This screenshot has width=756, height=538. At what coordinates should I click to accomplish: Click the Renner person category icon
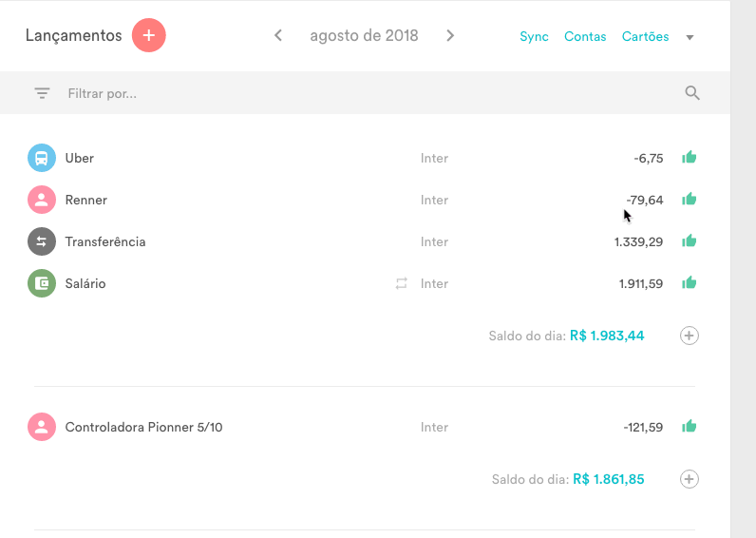[x=42, y=200]
